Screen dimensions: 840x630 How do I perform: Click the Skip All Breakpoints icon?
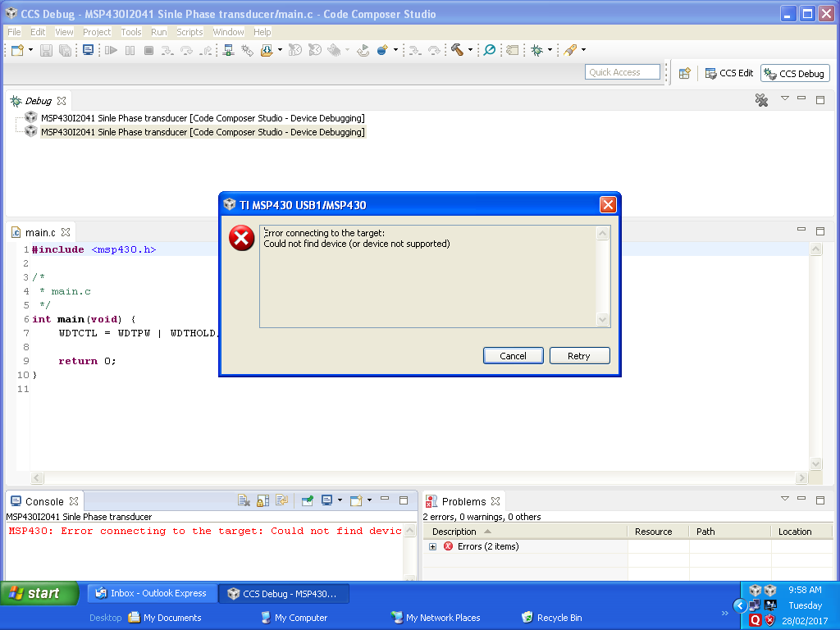(x=489, y=50)
